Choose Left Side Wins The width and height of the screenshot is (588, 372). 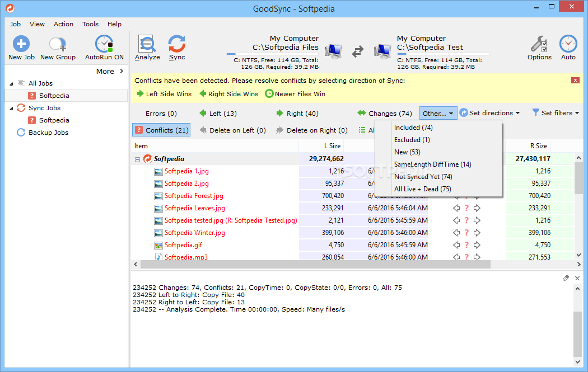164,93
